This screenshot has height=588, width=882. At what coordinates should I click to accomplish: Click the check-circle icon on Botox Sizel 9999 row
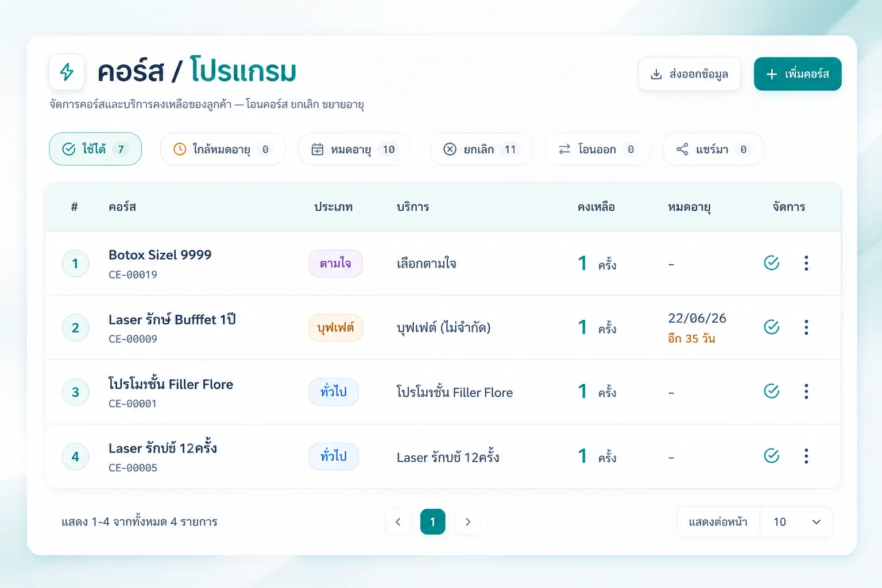tap(772, 263)
